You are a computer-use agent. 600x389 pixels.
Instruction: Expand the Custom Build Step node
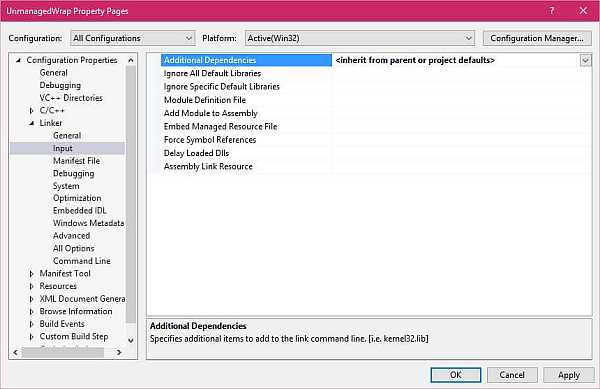point(31,337)
